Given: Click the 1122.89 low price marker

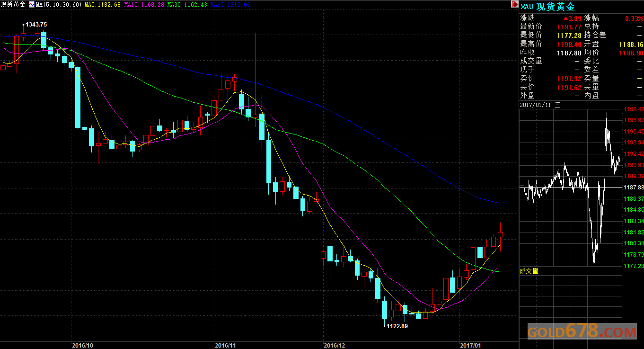Looking at the screenshot, I should tap(397, 326).
